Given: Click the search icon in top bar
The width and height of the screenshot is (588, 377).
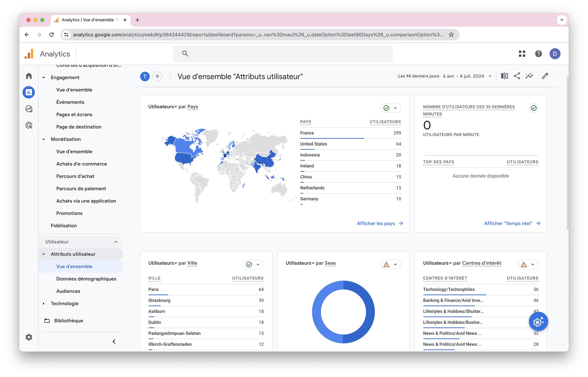Looking at the screenshot, I should pyautogui.click(x=185, y=54).
